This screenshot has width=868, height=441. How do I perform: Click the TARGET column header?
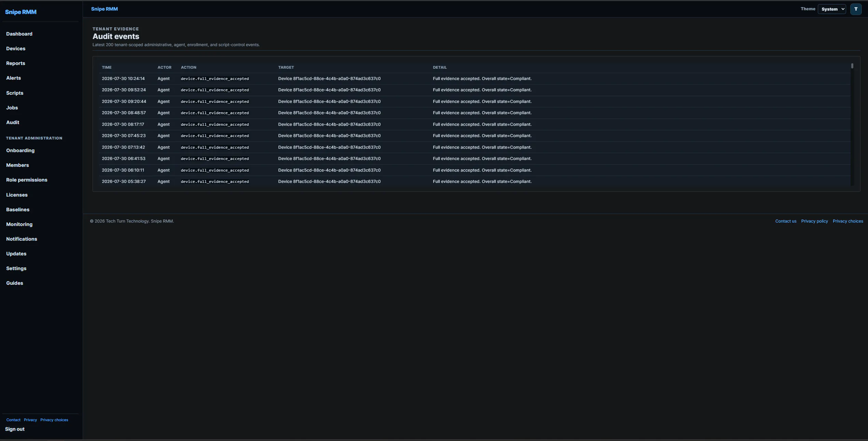point(286,67)
